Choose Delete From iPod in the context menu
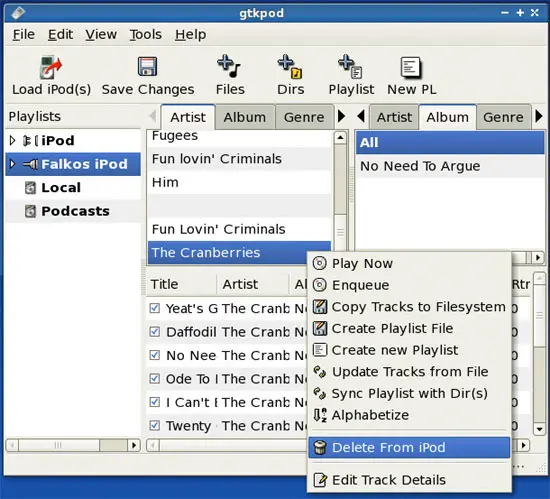 pos(409,447)
